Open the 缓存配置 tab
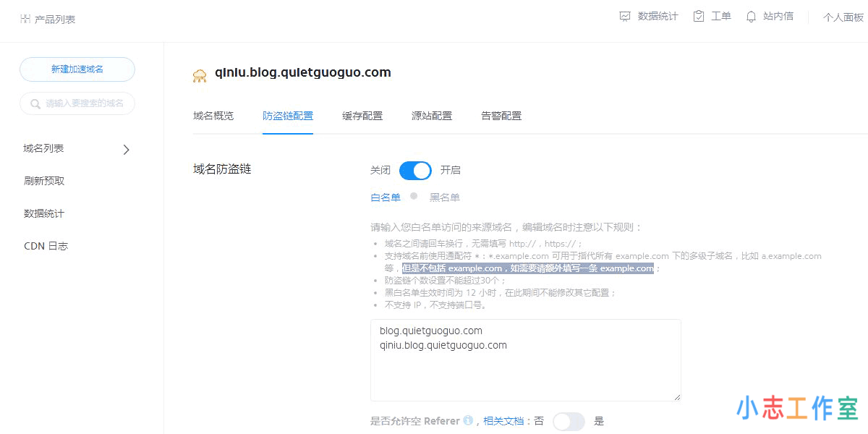Screen dimensions: 868x434 tap(362, 115)
